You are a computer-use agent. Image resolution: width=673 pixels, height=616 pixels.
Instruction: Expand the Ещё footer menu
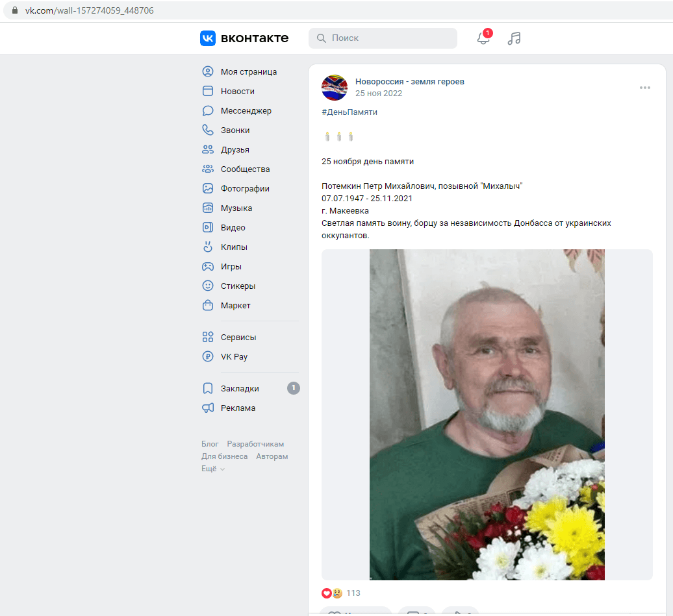click(213, 469)
